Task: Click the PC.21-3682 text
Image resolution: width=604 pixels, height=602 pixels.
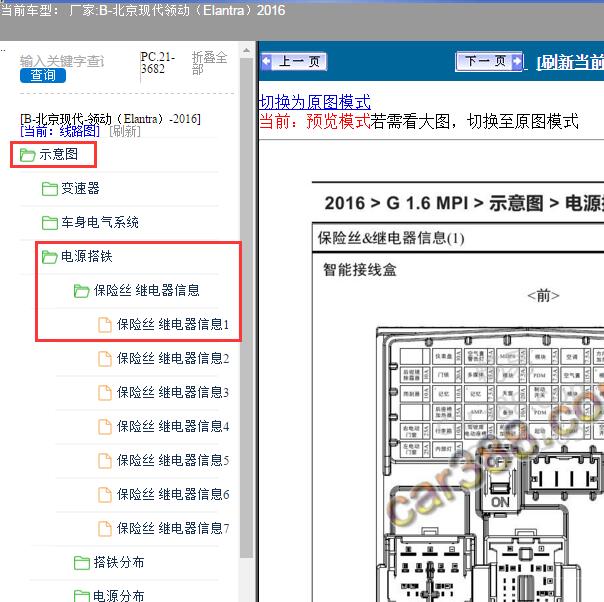Action: pos(158,62)
